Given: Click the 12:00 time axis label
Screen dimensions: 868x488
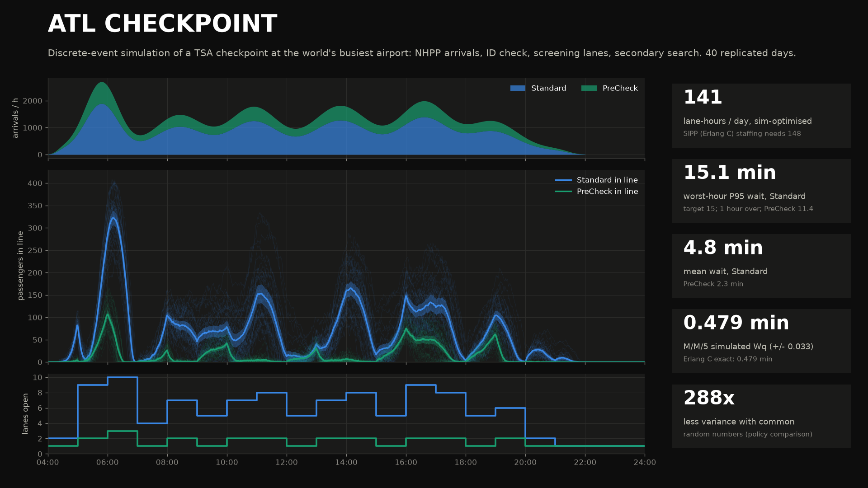Looking at the screenshot, I should pyautogui.click(x=287, y=462).
